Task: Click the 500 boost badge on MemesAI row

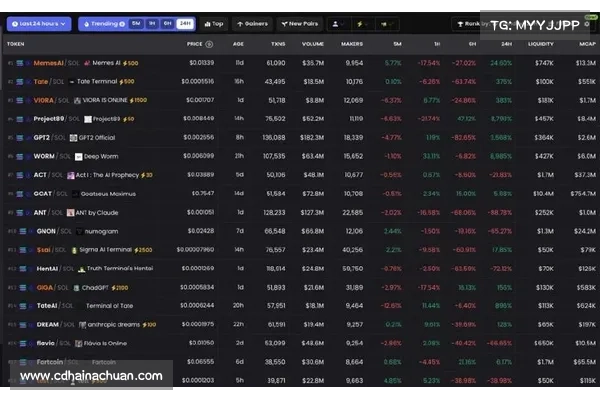Action: [130, 63]
